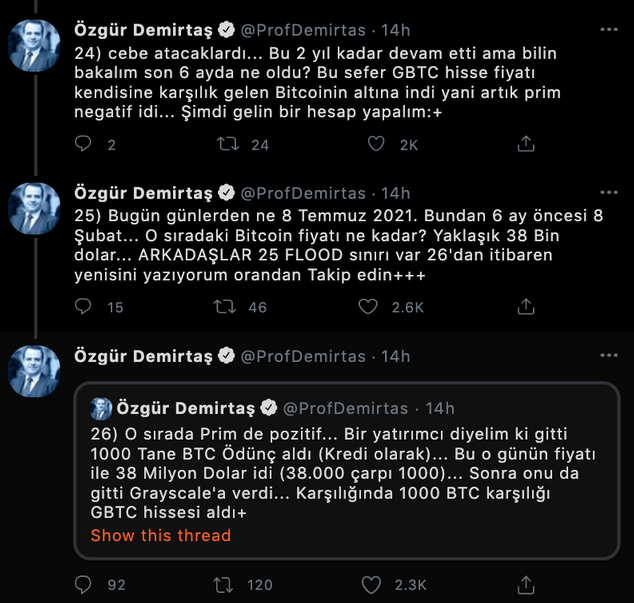The width and height of the screenshot is (634, 603).
Task: Like the quote tweet with 2.3K likes
Action: tap(376, 584)
